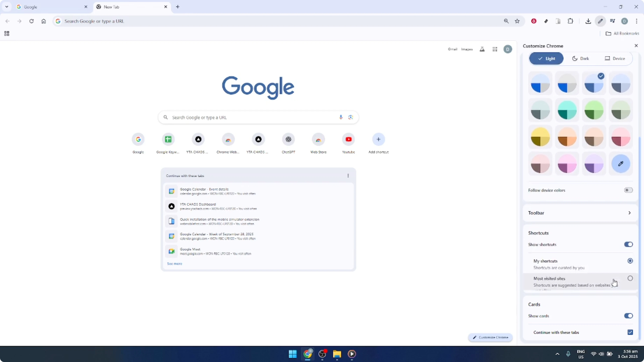
Task: Click the microphone icon in the search bar
Action: [341, 117]
